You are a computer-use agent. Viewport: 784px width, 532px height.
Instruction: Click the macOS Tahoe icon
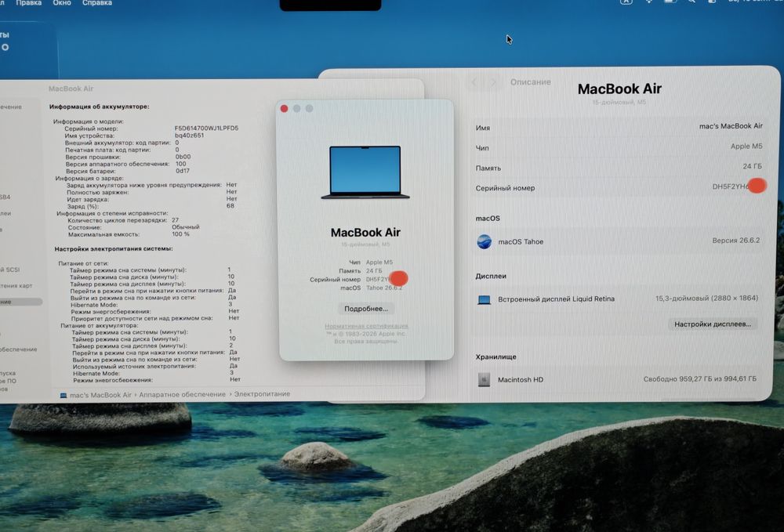pos(484,242)
